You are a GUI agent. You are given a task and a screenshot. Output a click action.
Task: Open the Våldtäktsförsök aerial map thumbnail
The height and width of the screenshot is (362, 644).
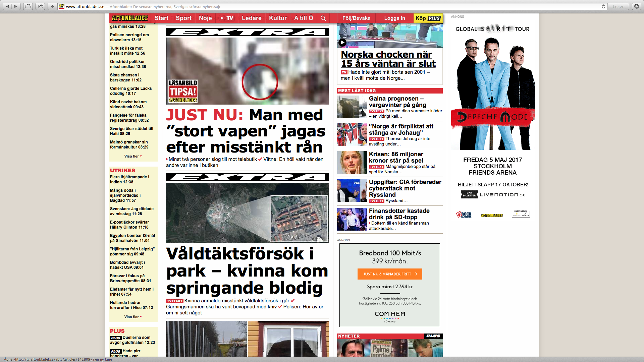coord(247,213)
